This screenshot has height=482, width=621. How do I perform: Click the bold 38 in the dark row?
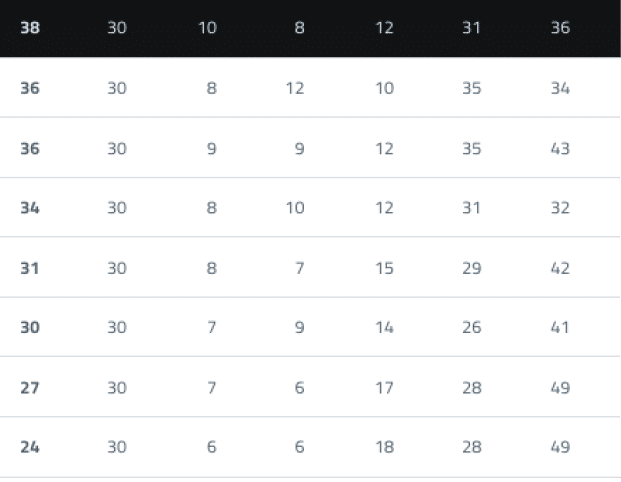coord(30,28)
